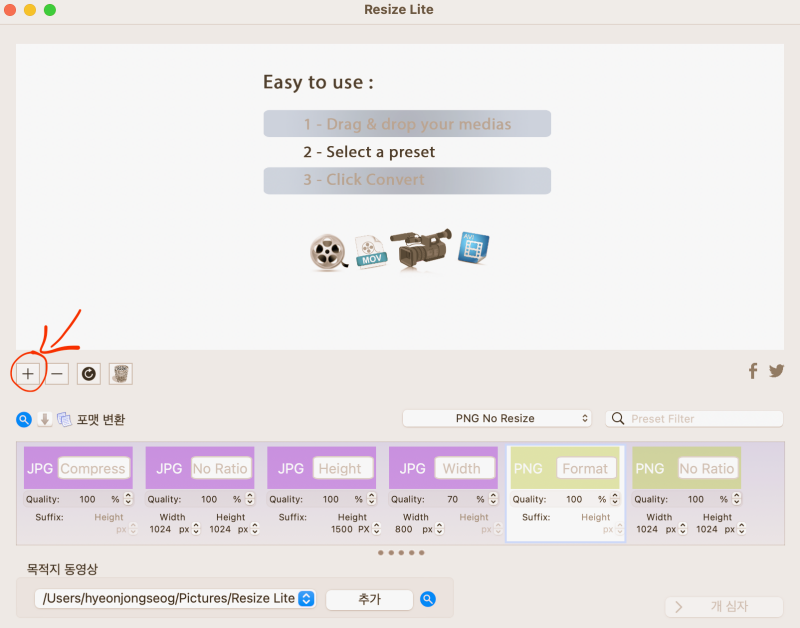Click the last preset page dot
Viewport: 800px width, 628px height.
pyautogui.click(x=421, y=553)
